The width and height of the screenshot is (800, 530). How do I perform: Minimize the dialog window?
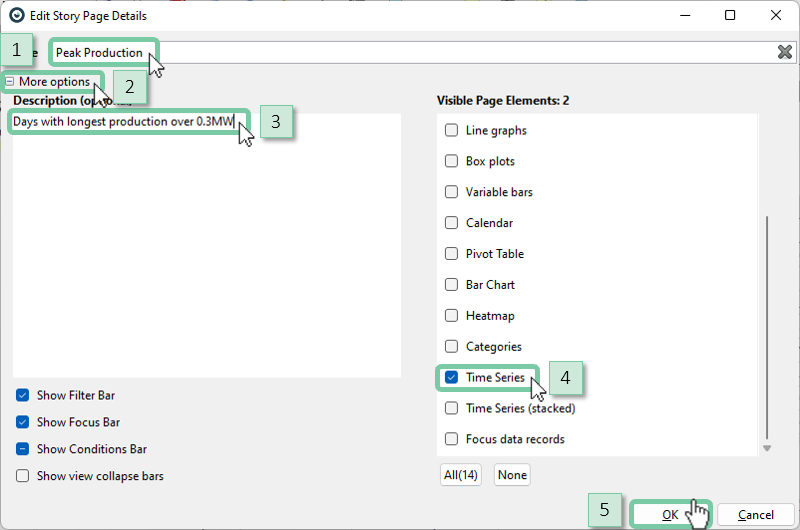685,15
